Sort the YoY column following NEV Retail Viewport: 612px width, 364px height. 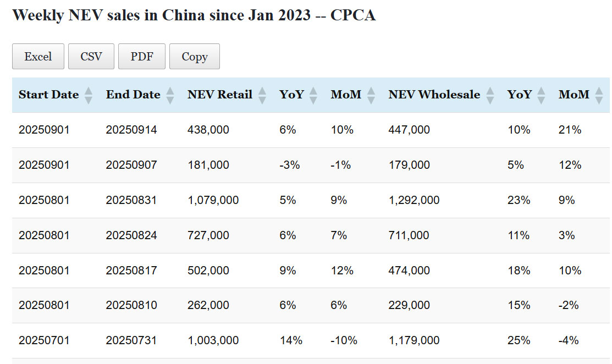tap(313, 95)
